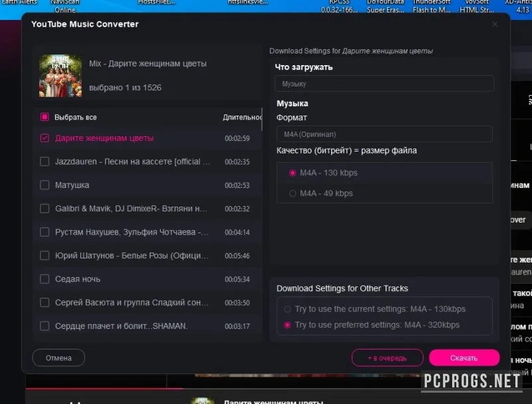The image size is (532, 404).
Task: Open the 'VovSoft HTML Str...' desktop shortcut
Action: pos(477,6)
